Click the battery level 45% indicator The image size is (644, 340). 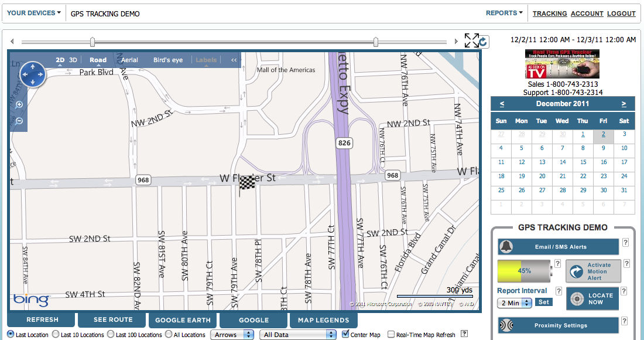524,271
